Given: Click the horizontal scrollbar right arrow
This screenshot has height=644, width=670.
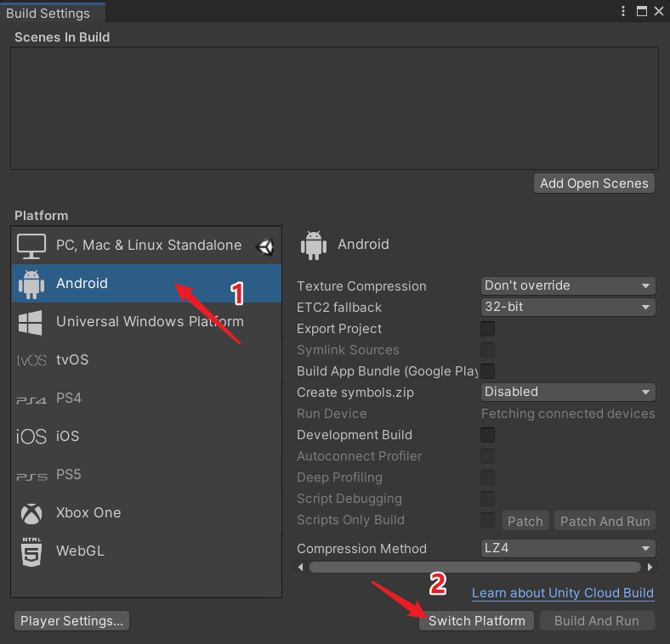Looking at the screenshot, I should coord(650,568).
